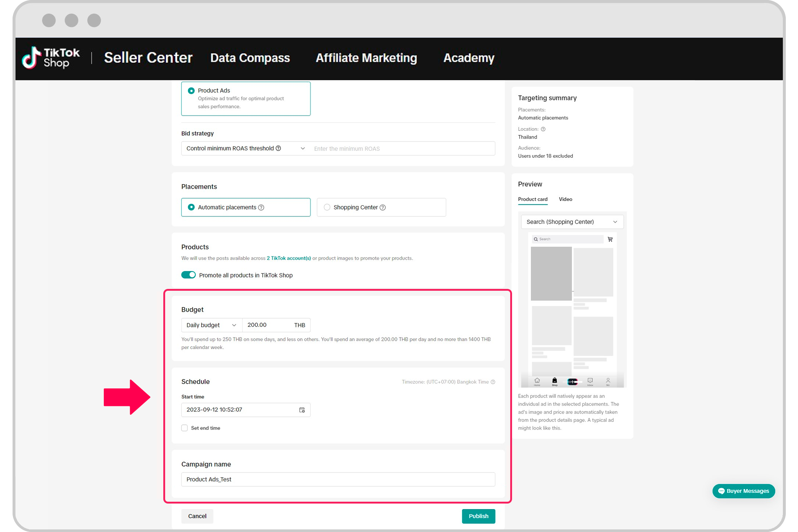Click the Campaign name input field
The image size is (798, 532).
point(338,479)
